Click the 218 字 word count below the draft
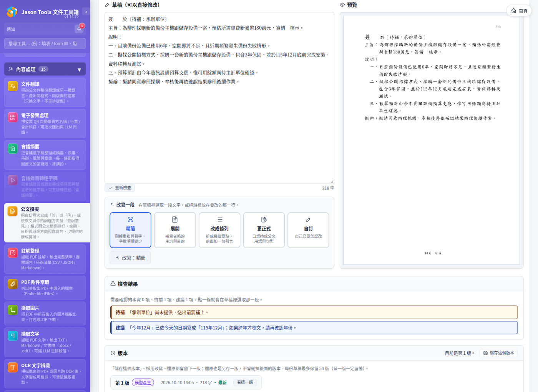Image resolution: width=538 pixels, height=392 pixels. coord(328,188)
